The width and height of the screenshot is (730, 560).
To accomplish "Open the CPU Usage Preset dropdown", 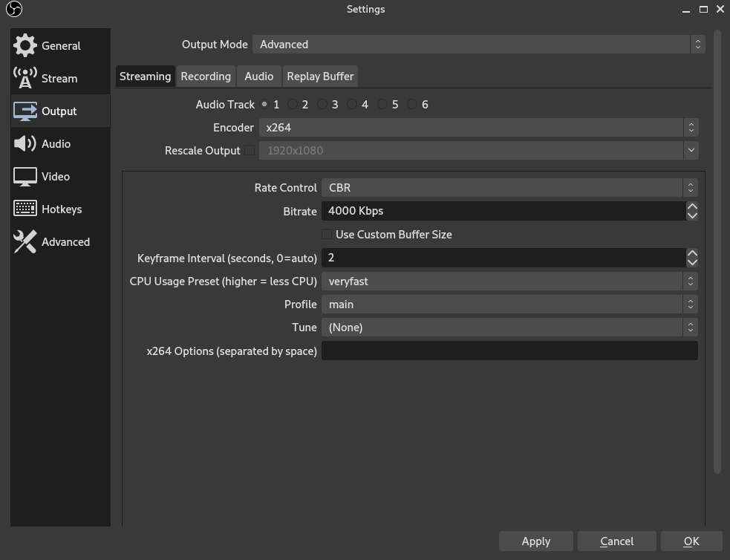I will (509, 281).
